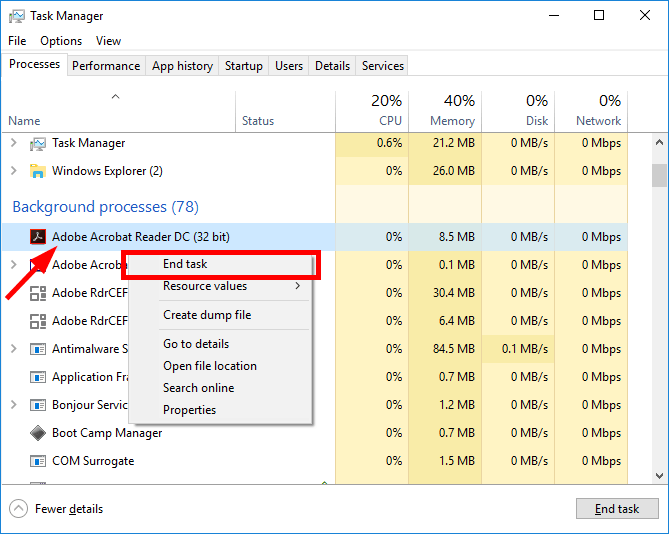Screen dimensions: 669x534
Task: Maximize the Task Manager window
Action: 599,16
